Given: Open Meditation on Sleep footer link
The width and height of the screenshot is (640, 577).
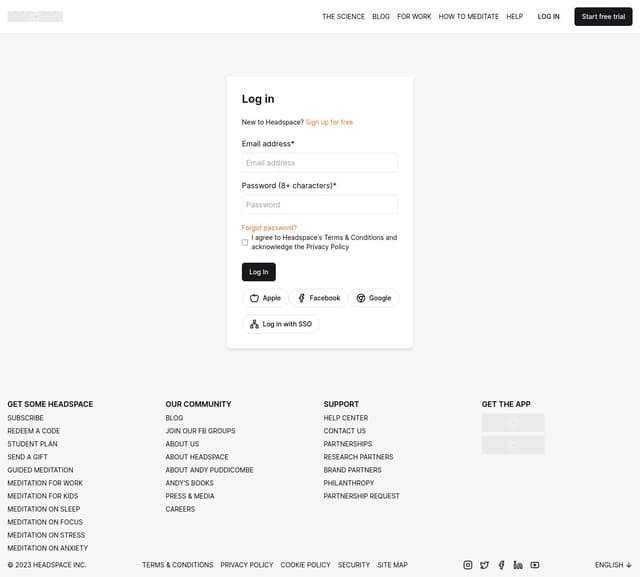Looking at the screenshot, I should tap(44, 509).
